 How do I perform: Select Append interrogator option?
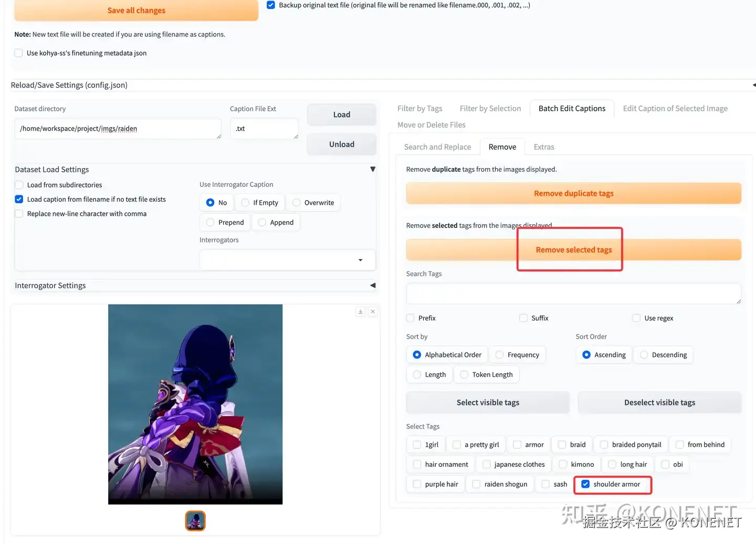(x=276, y=223)
